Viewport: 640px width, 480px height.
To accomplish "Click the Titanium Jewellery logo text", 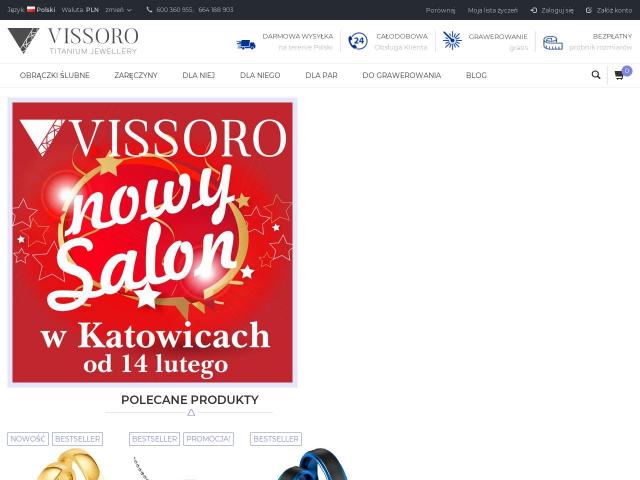I will (93, 51).
